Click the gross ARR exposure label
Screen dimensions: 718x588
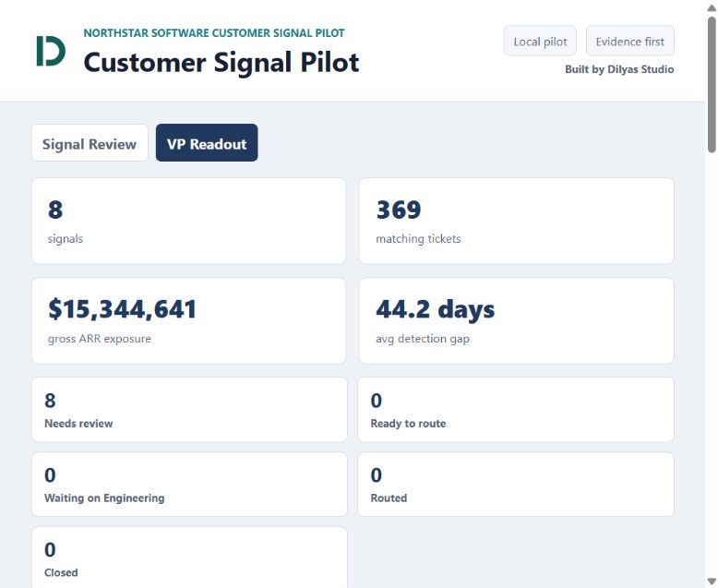click(x=100, y=339)
